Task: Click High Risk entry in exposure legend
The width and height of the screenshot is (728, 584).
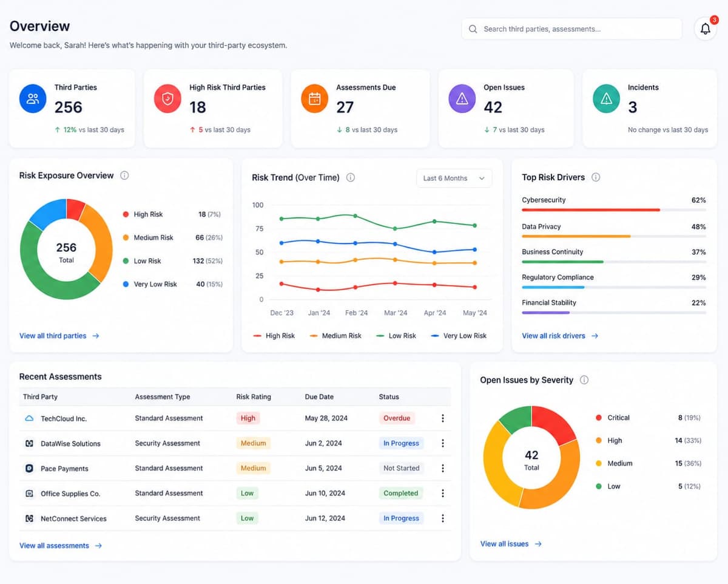Action: point(172,214)
